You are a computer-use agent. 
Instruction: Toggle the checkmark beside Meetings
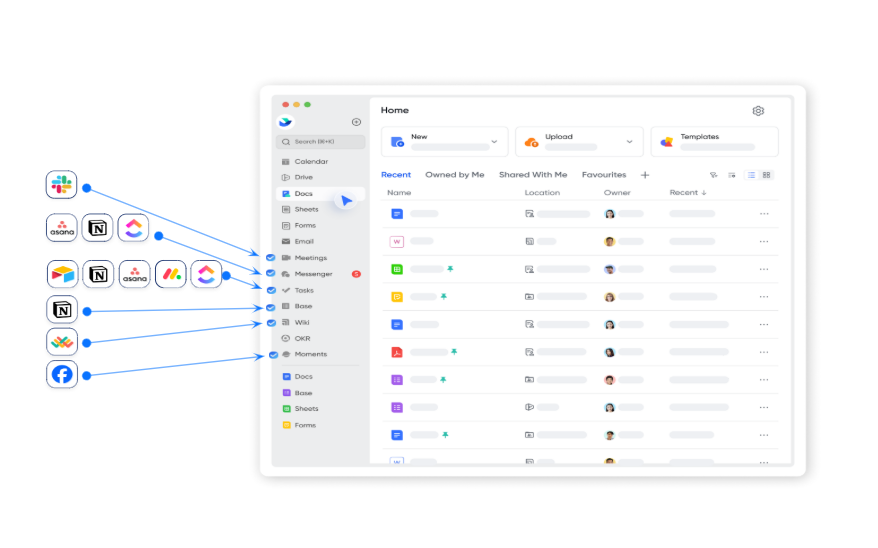point(270,257)
